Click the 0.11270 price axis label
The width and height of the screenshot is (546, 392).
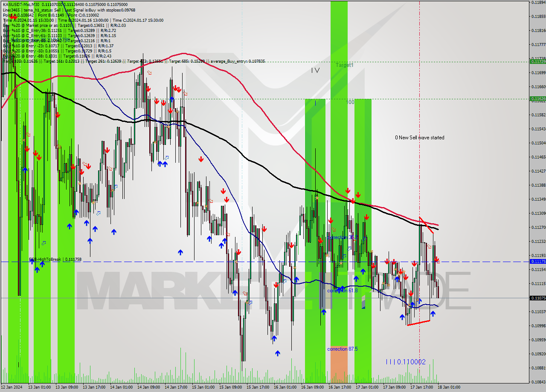click(x=538, y=227)
